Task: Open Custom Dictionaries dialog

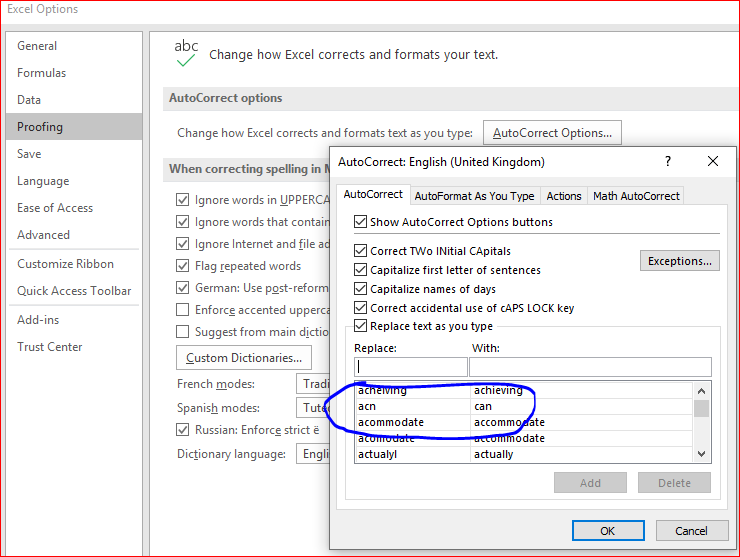Action: pos(244,358)
